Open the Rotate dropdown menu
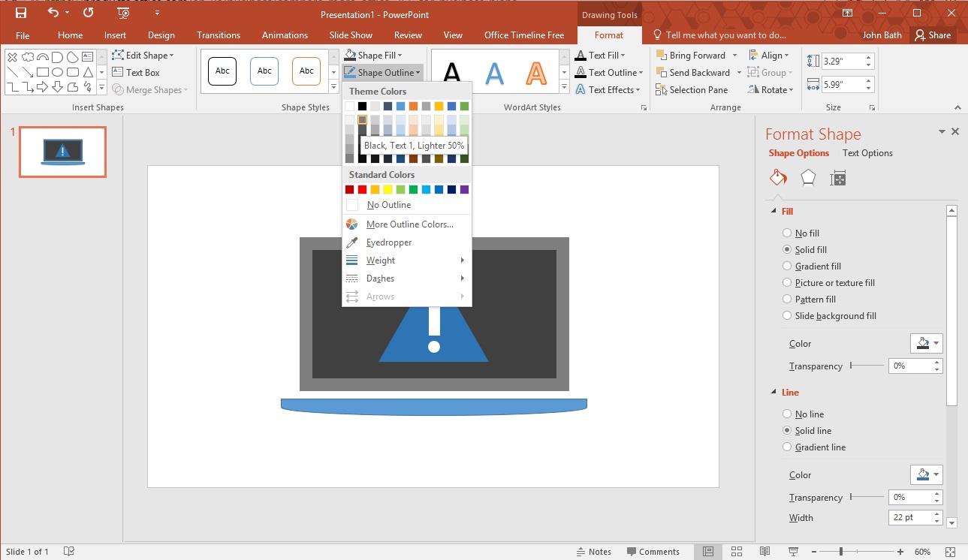 770,89
